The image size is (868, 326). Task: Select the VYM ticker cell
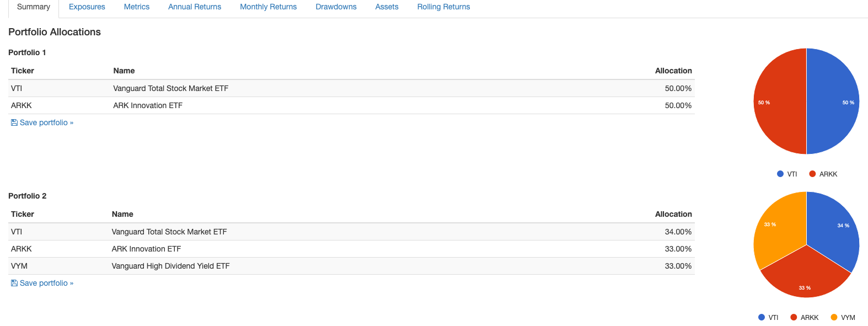pyautogui.click(x=19, y=266)
